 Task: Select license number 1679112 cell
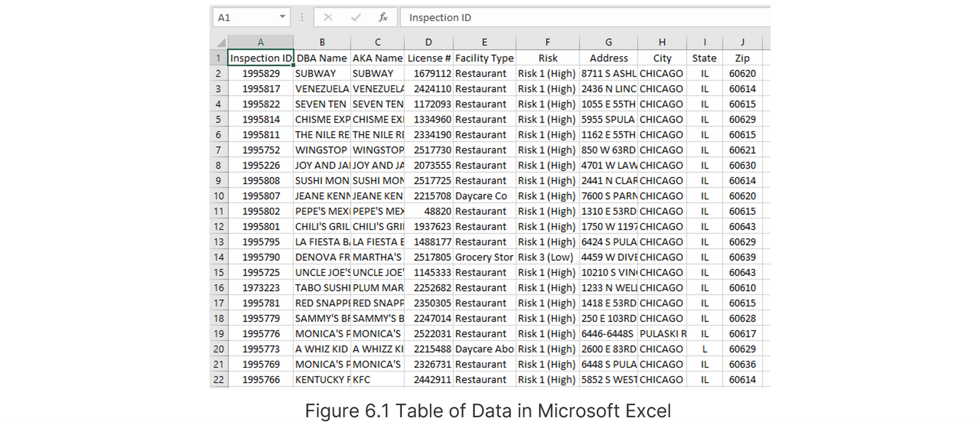429,74
